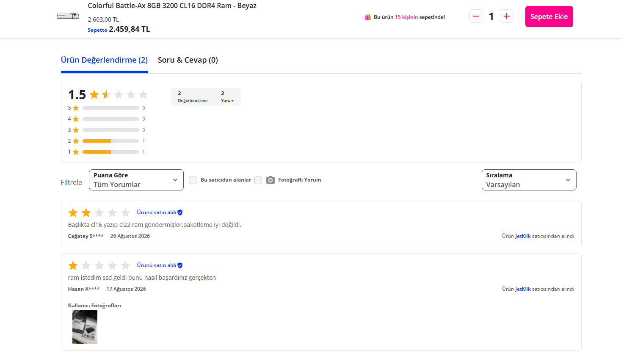621x364 pixels.
Task: Filter by 3-star rating bar
Action: [x=110, y=130]
